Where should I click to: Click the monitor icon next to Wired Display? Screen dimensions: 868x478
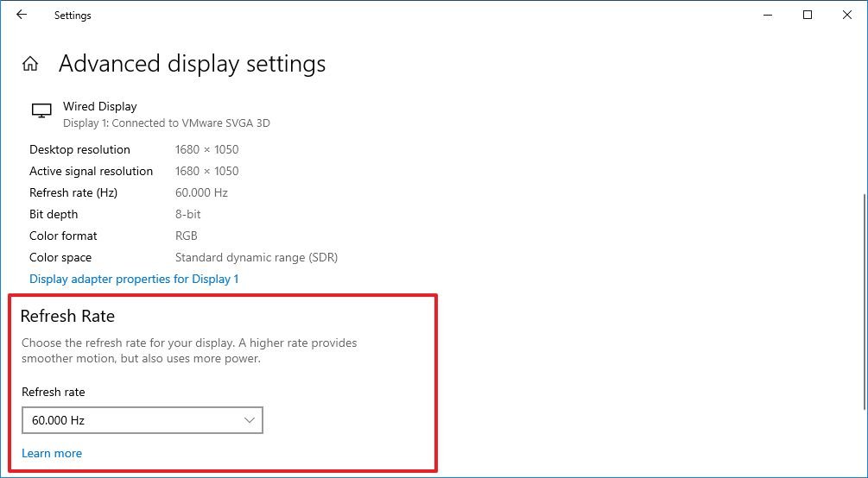click(41, 111)
